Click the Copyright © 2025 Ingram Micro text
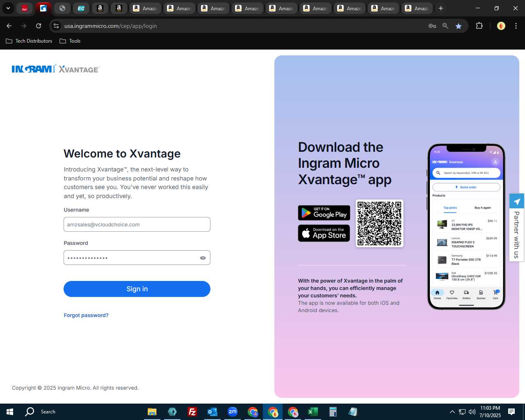The height and width of the screenshot is (420, 525). [x=75, y=388]
